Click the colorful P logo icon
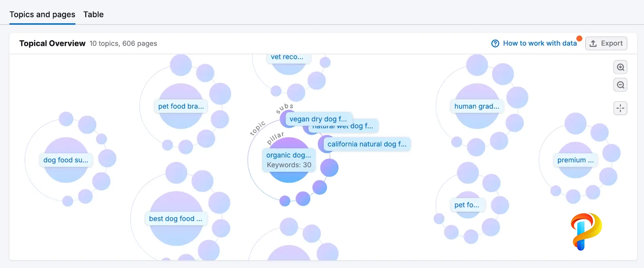 pos(586,231)
